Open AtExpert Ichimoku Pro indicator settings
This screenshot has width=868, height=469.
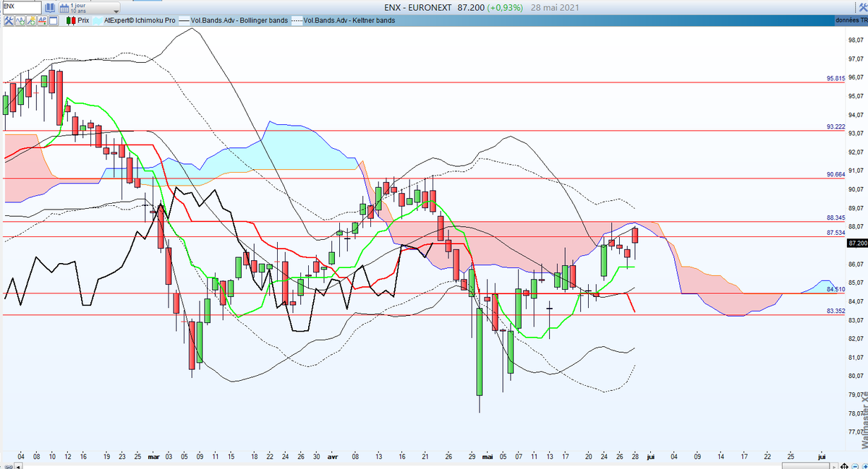coord(140,20)
